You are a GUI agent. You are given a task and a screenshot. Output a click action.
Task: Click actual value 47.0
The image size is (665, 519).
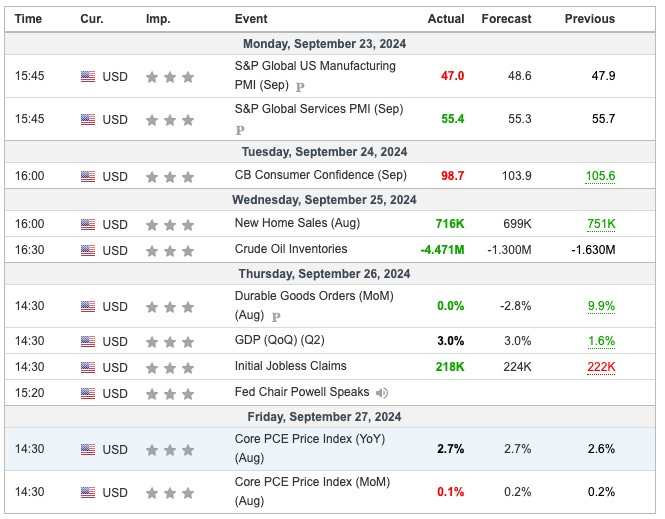[453, 76]
